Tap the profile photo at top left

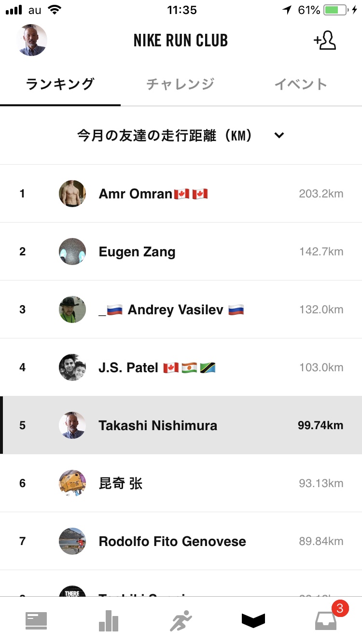point(31,40)
